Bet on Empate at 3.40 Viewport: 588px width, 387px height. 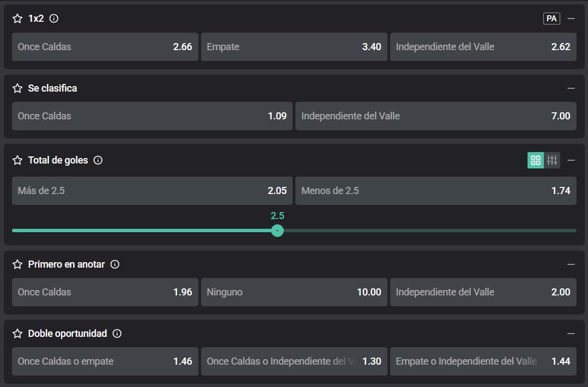point(294,47)
